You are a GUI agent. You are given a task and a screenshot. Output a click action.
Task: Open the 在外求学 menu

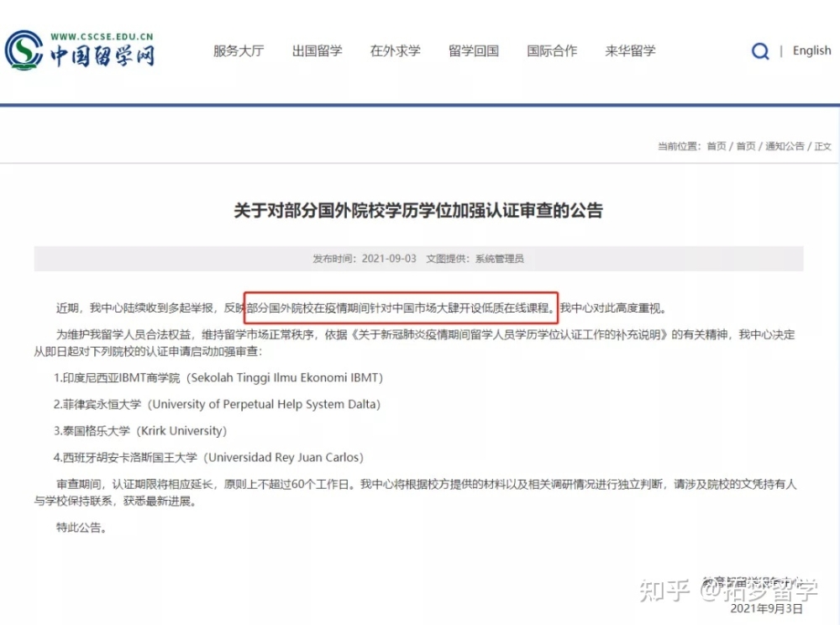coord(396,51)
